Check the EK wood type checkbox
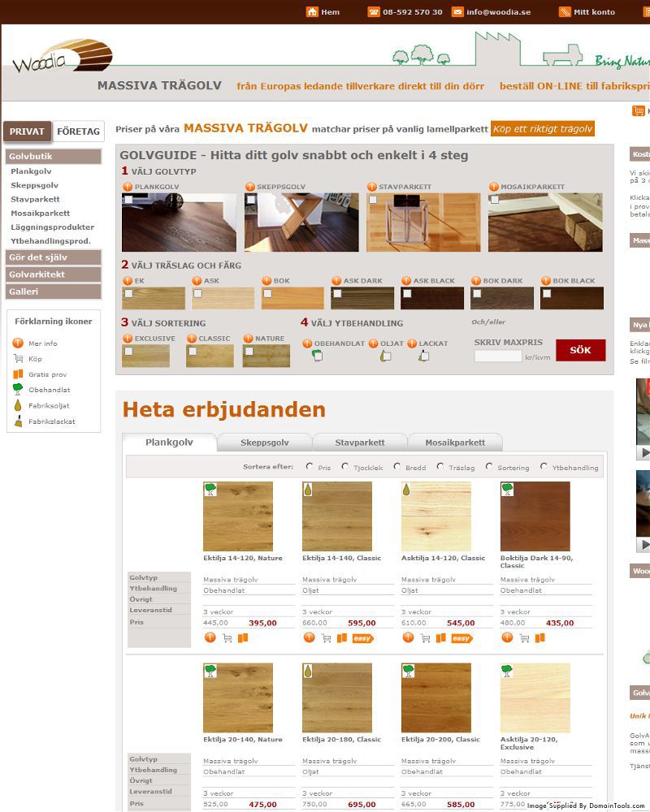The height and width of the screenshot is (812, 650). point(128,294)
